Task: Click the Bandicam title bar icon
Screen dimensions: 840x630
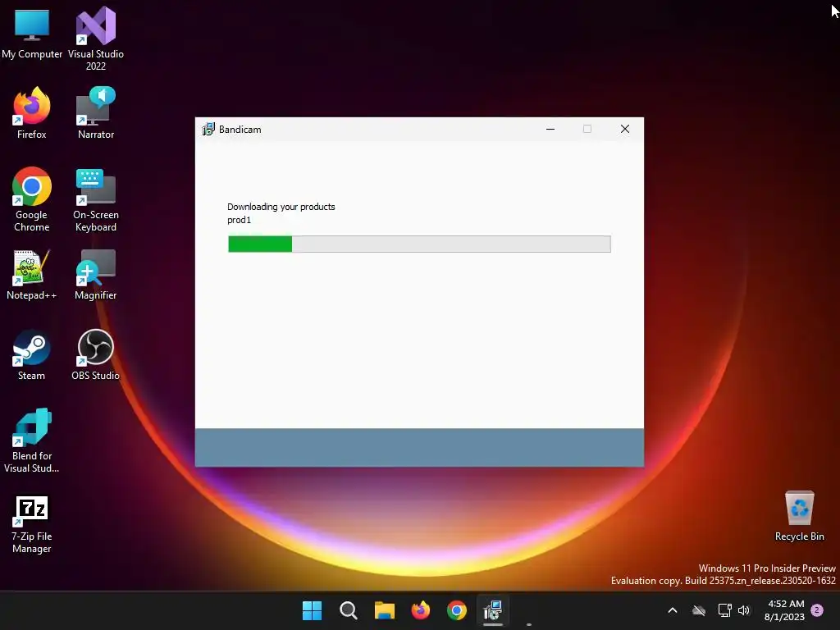Action: click(208, 129)
